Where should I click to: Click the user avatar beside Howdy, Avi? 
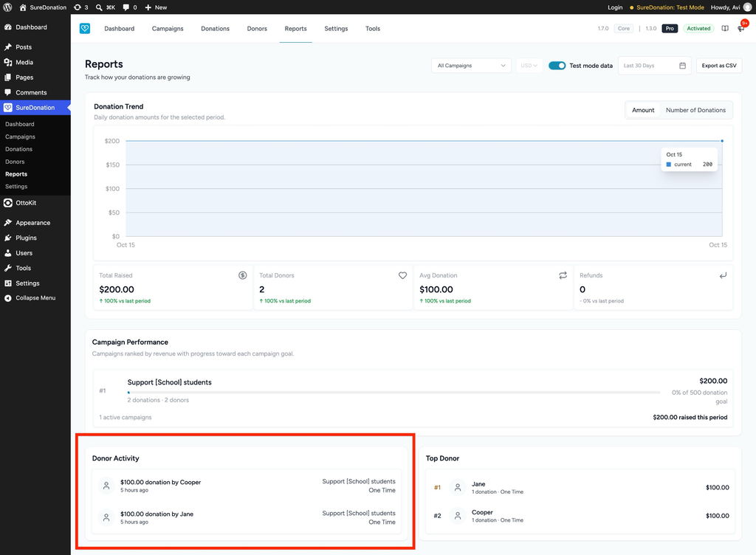747,7
